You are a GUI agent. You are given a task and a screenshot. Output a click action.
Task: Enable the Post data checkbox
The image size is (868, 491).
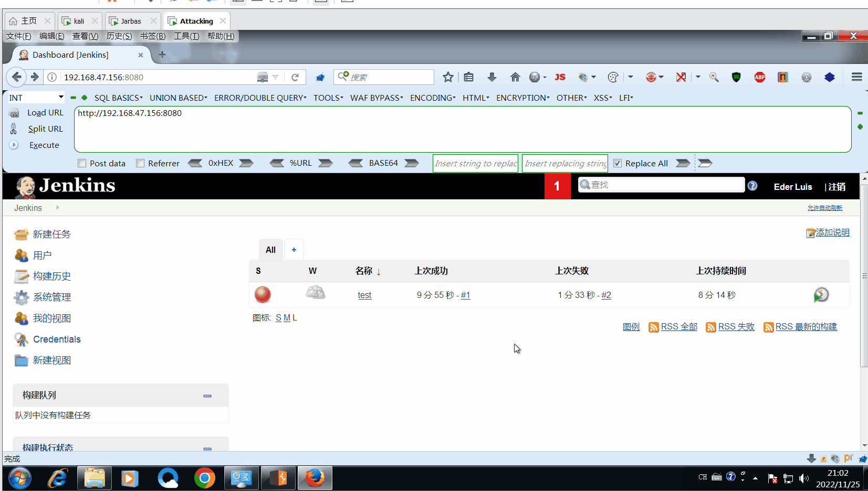(x=82, y=163)
